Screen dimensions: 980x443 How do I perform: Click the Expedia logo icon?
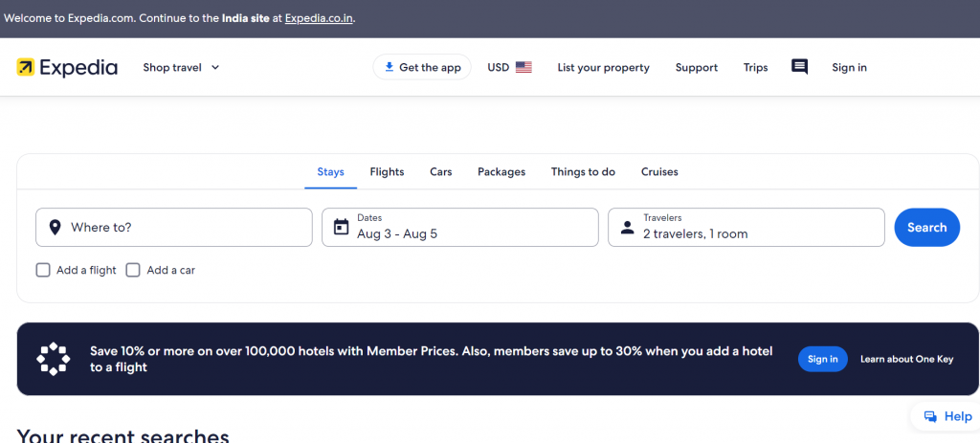(x=26, y=67)
